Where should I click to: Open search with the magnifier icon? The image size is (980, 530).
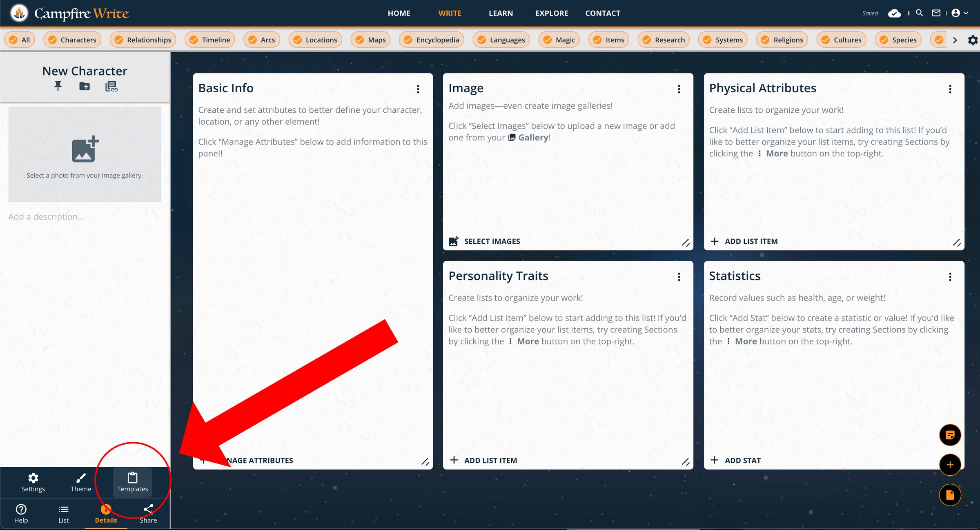[x=920, y=13]
